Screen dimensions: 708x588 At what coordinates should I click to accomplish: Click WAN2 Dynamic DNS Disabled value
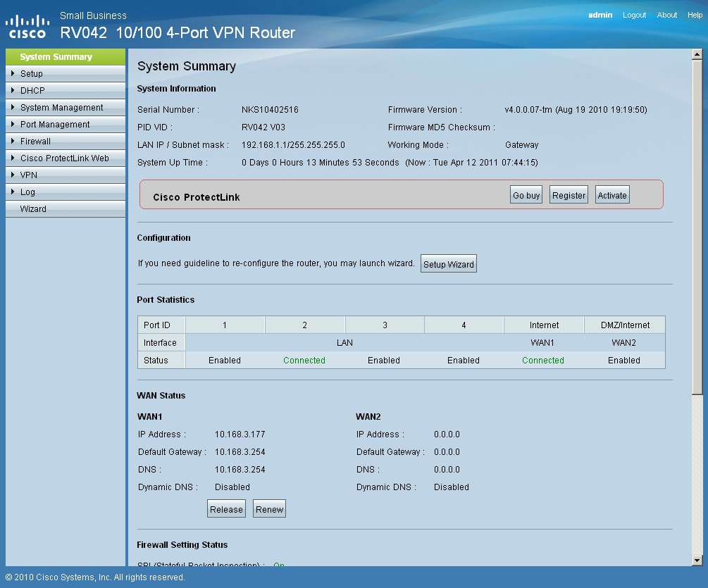pyautogui.click(x=452, y=487)
